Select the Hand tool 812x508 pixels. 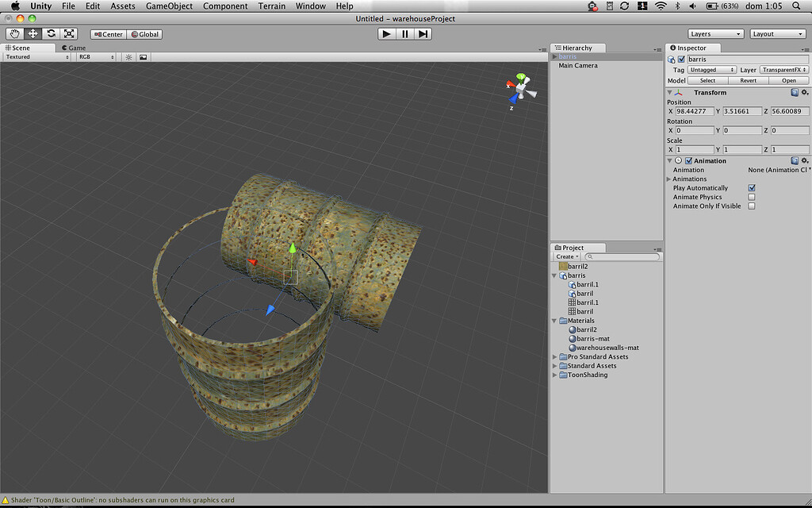coord(15,33)
